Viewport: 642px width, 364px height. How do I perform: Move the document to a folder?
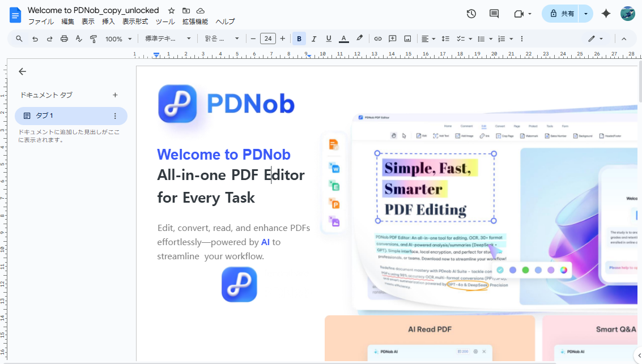[x=186, y=11]
